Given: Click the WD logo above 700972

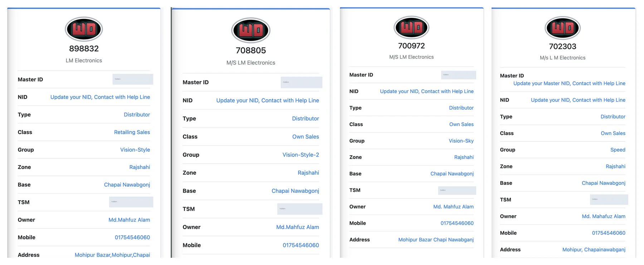Looking at the screenshot, I should click(x=411, y=28).
